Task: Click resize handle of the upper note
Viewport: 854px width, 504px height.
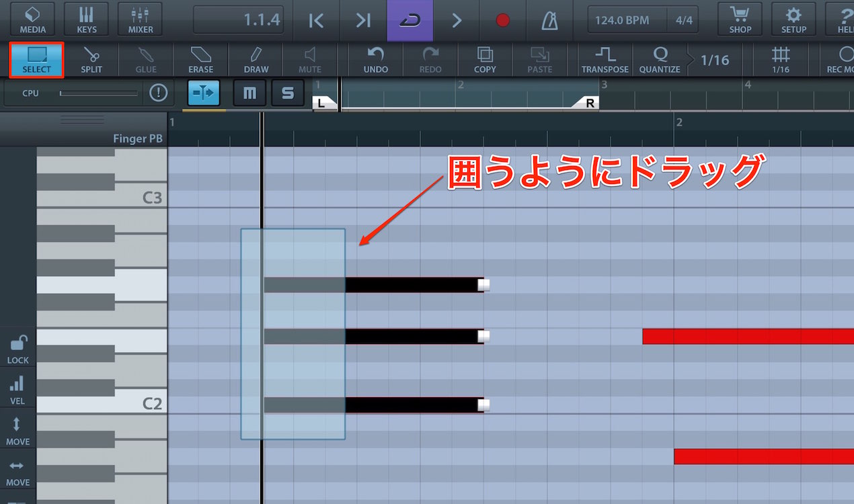Action: (x=484, y=285)
